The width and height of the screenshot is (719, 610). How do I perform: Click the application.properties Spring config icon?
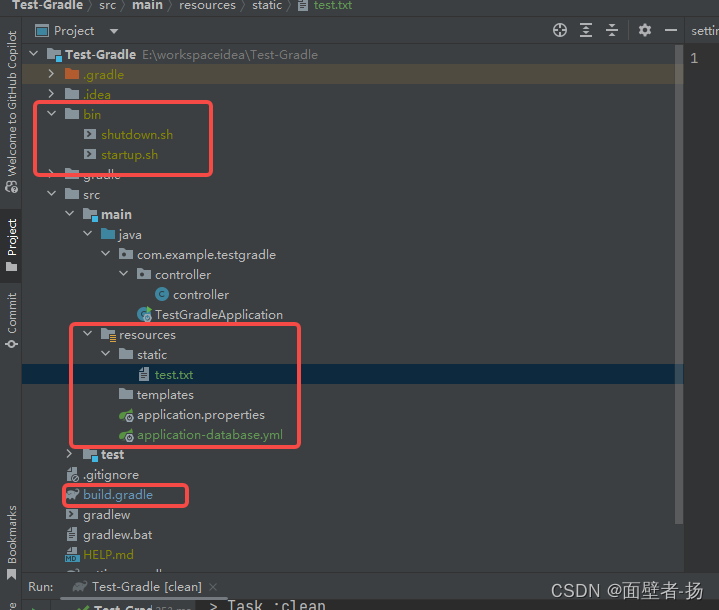click(x=126, y=415)
